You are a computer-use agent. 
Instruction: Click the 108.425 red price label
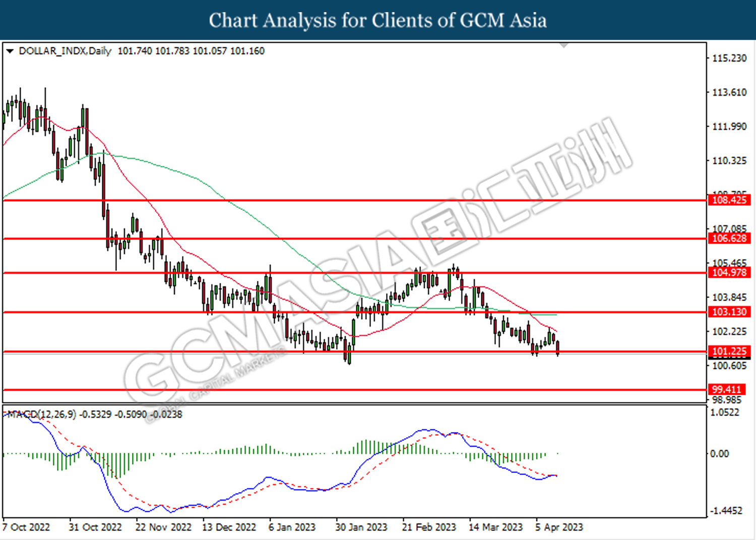[x=729, y=200]
